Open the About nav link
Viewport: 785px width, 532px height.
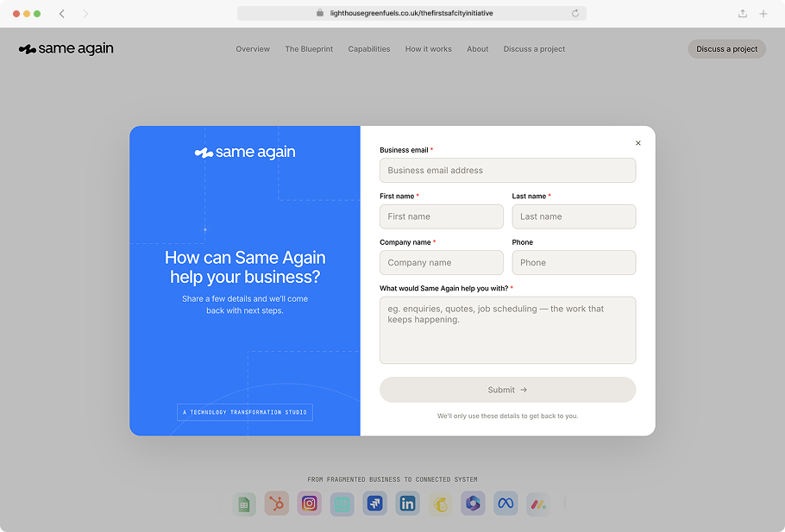click(478, 49)
